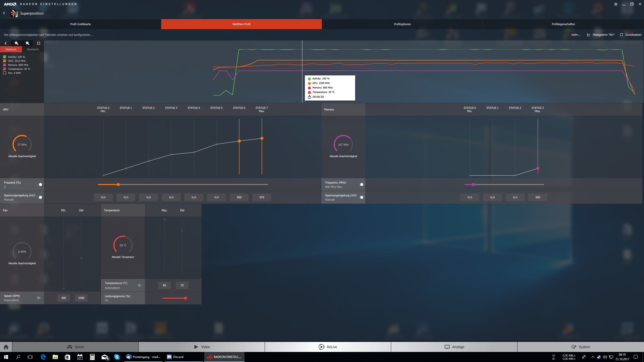Screen dimensions: 644x362
Task: Collapse the graph legend with the chevron
Action: tap(6, 43)
